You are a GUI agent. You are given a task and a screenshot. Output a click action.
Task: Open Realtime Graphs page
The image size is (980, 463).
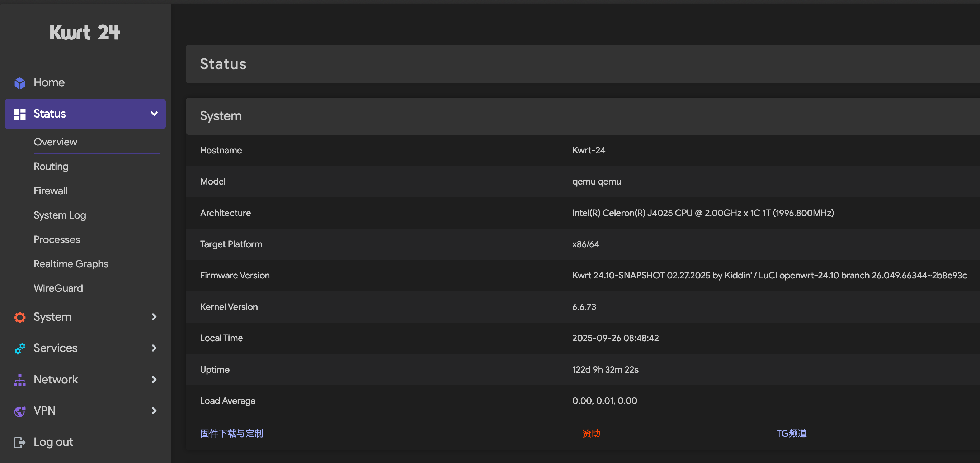pos(71,264)
